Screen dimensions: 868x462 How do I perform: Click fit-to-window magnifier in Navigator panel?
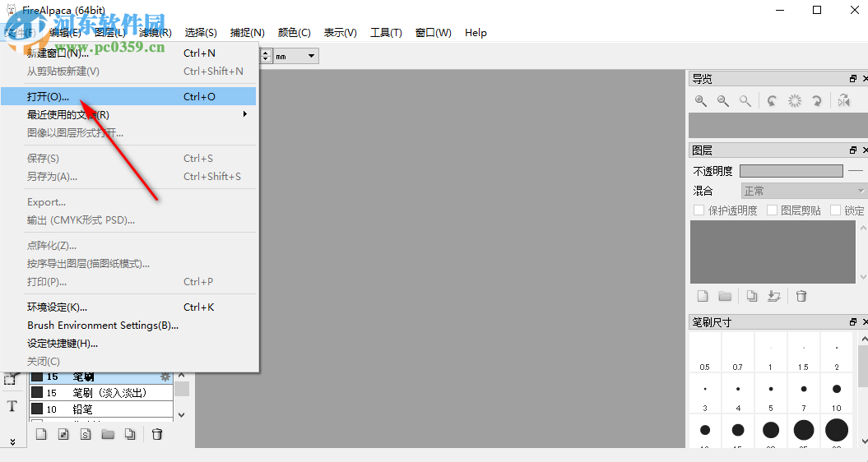745,100
